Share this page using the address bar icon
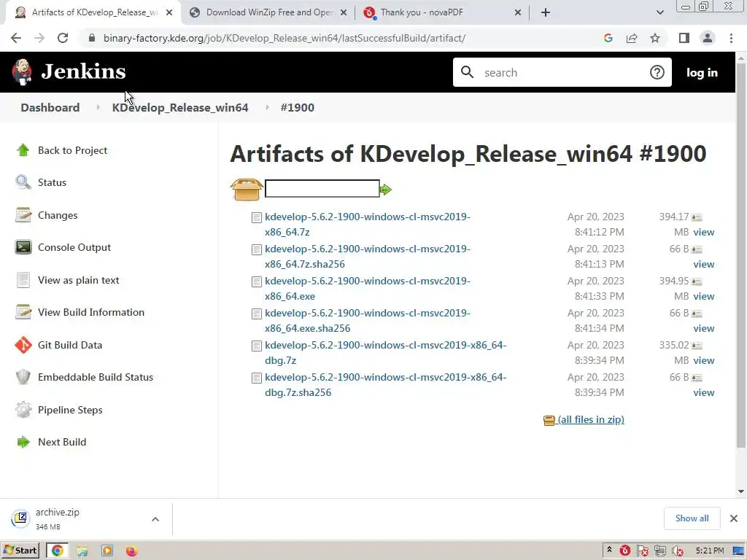747x560 pixels. click(632, 38)
